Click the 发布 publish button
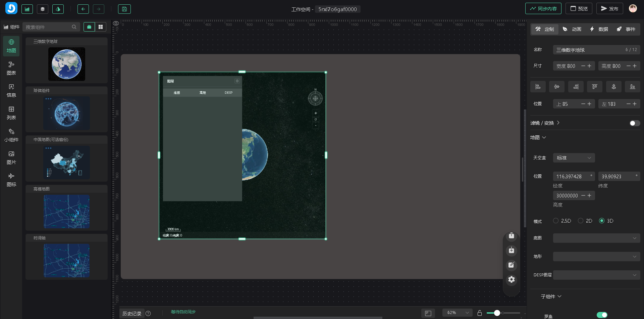Screen dimensions: 644x319 tap(609, 9)
